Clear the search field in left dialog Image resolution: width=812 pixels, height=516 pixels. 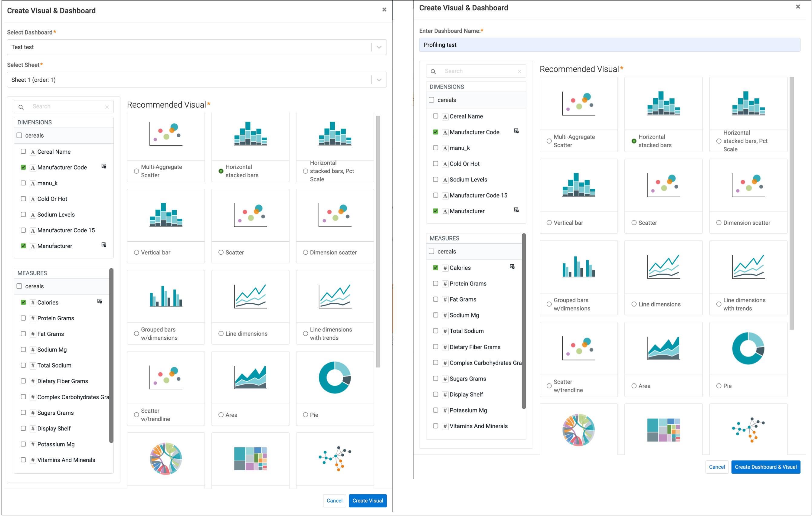[x=107, y=107]
